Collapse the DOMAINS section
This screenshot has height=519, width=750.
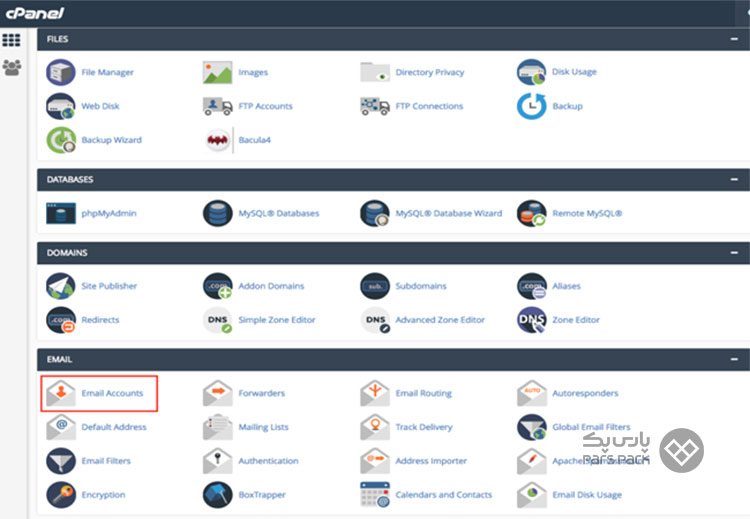[x=734, y=253]
